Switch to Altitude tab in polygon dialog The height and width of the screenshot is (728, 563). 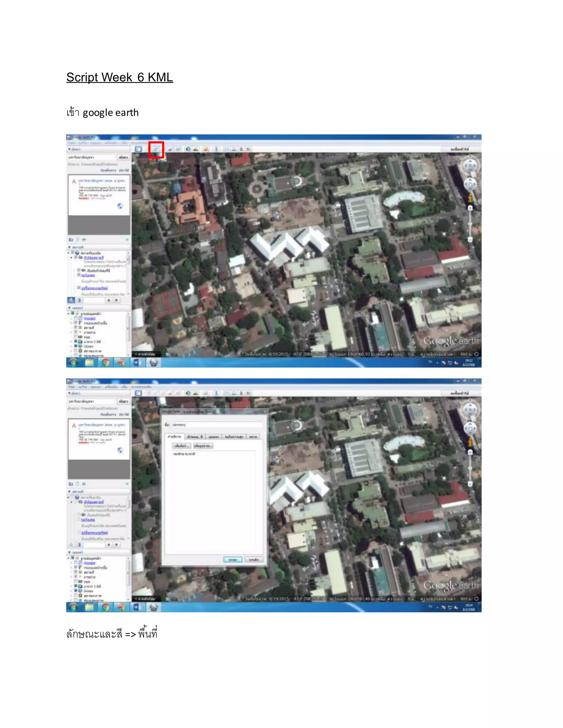[234, 437]
